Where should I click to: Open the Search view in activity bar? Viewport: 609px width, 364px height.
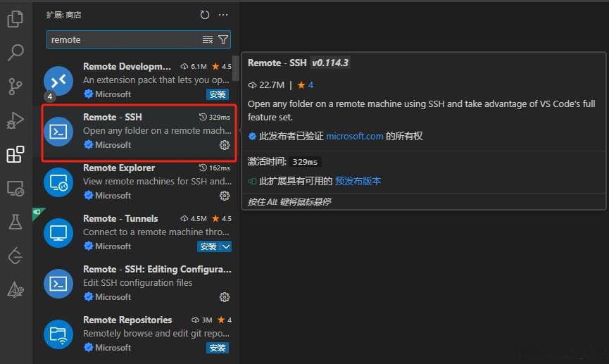15,52
